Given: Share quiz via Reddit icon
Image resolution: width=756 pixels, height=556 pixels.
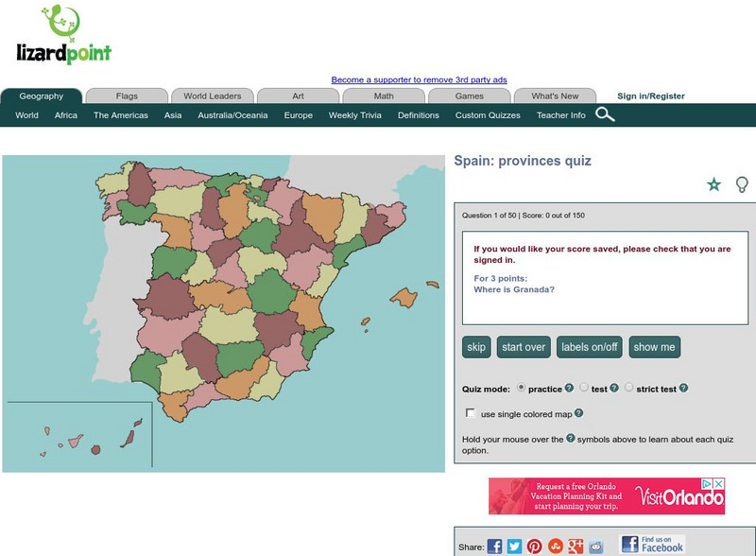Looking at the screenshot, I should click(595, 547).
